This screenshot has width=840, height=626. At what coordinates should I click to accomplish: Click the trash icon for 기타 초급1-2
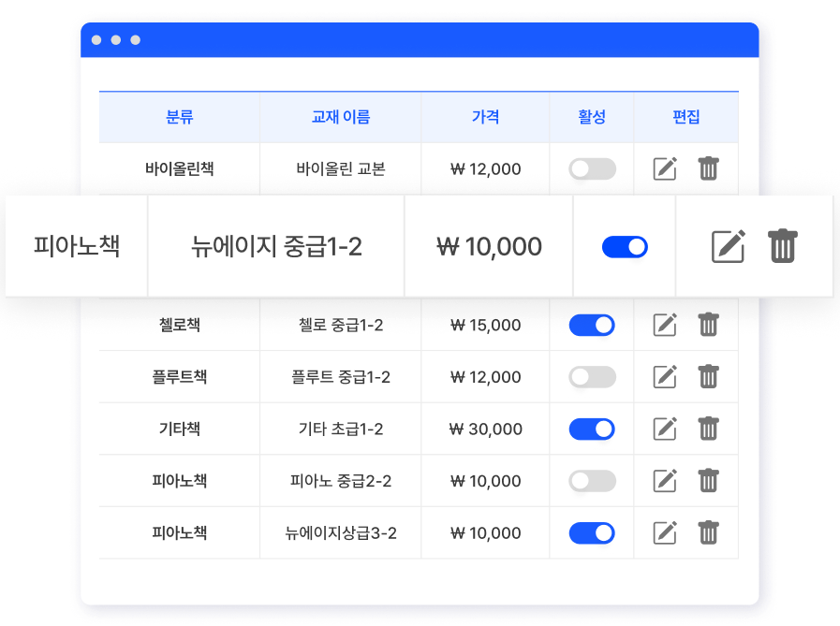click(708, 429)
